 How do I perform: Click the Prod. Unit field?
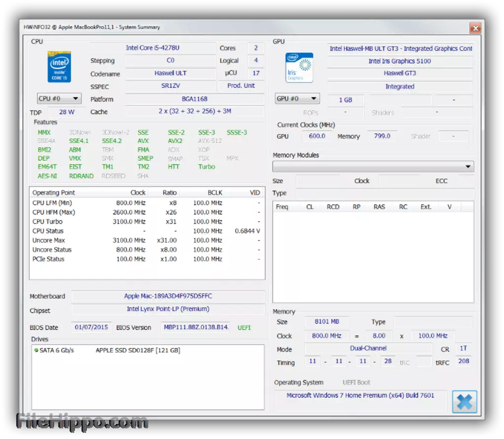[241, 86]
